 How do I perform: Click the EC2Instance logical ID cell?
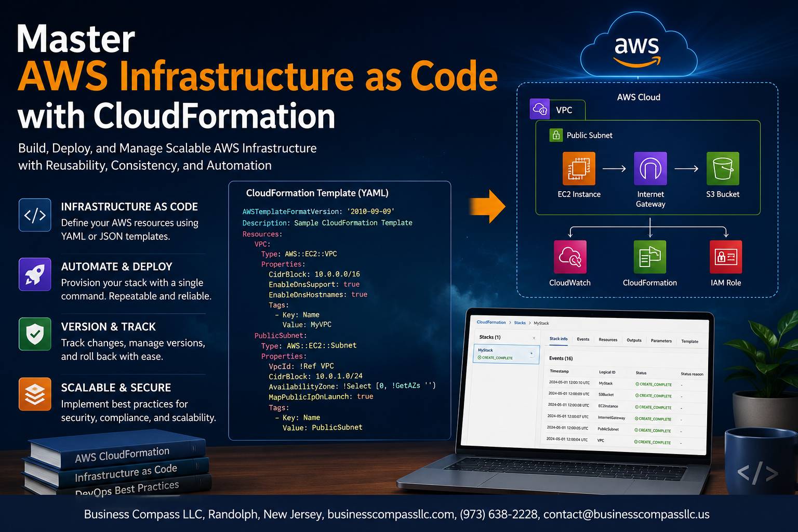[608, 406]
